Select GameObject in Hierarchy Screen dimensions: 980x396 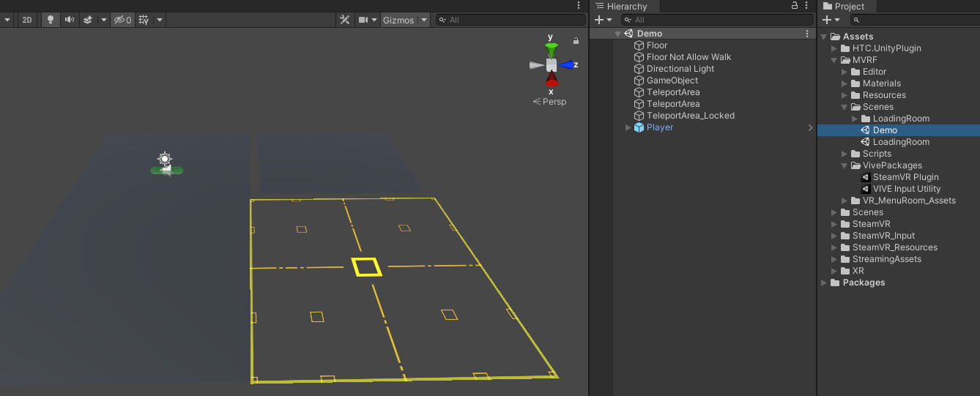click(x=672, y=81)
